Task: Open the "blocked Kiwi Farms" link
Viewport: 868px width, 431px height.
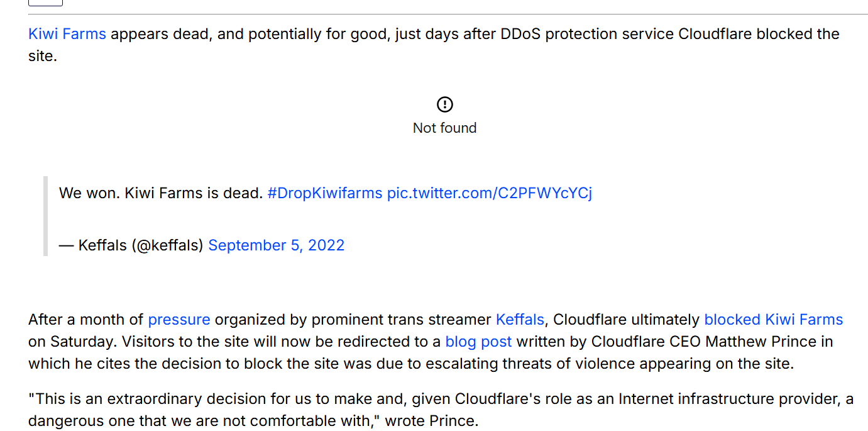Action: (x=773, y=319)
